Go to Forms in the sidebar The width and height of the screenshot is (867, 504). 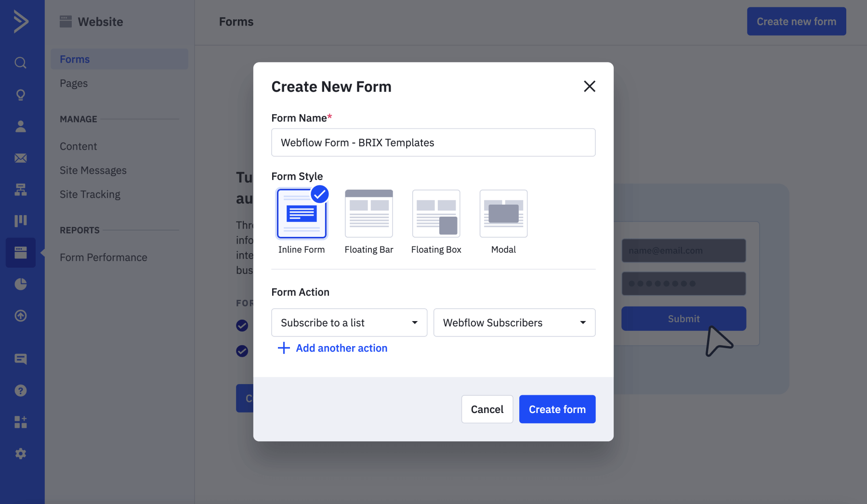(x=119, y=59)
